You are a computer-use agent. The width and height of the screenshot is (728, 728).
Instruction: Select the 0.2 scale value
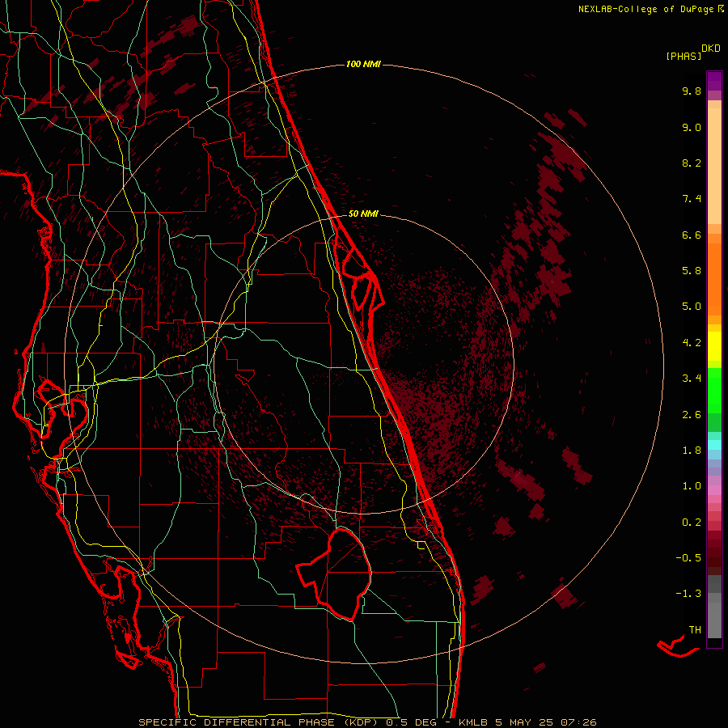click(x=692, y=523)
